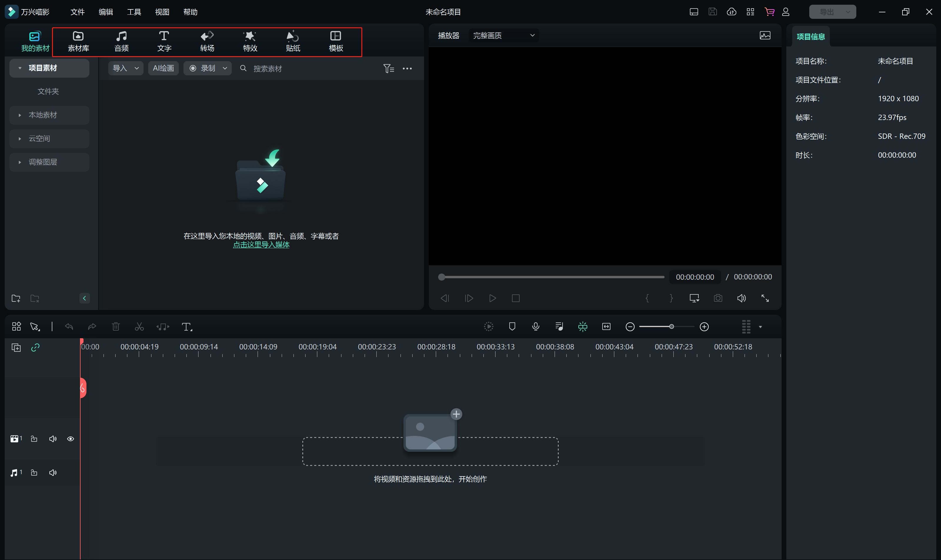Click the 点击这里导入媒体 link
The image size is (941, 560).
261,244
